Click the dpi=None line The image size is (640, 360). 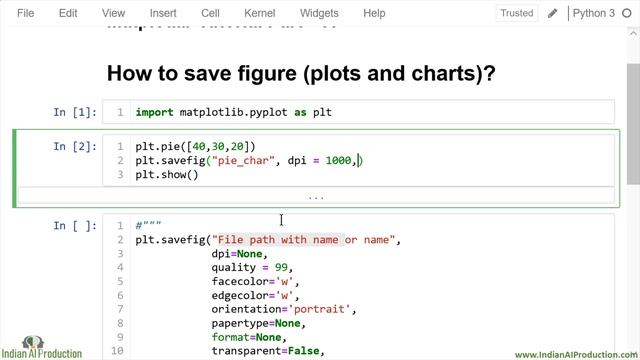pyautogui.click(x=239, y=254)
